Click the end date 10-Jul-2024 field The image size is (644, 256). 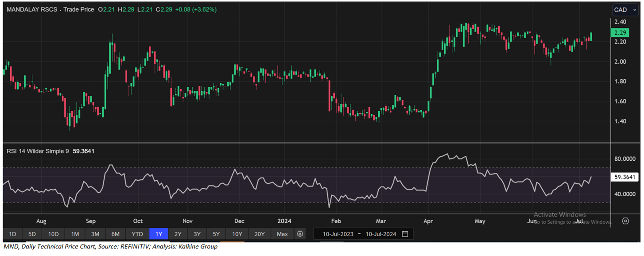coord(380,234)
